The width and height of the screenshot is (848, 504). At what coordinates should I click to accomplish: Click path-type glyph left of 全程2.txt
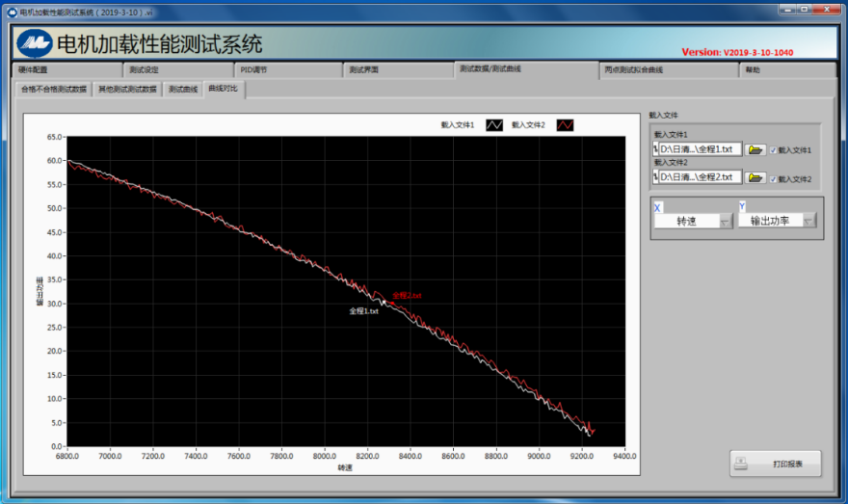[655, 178]
